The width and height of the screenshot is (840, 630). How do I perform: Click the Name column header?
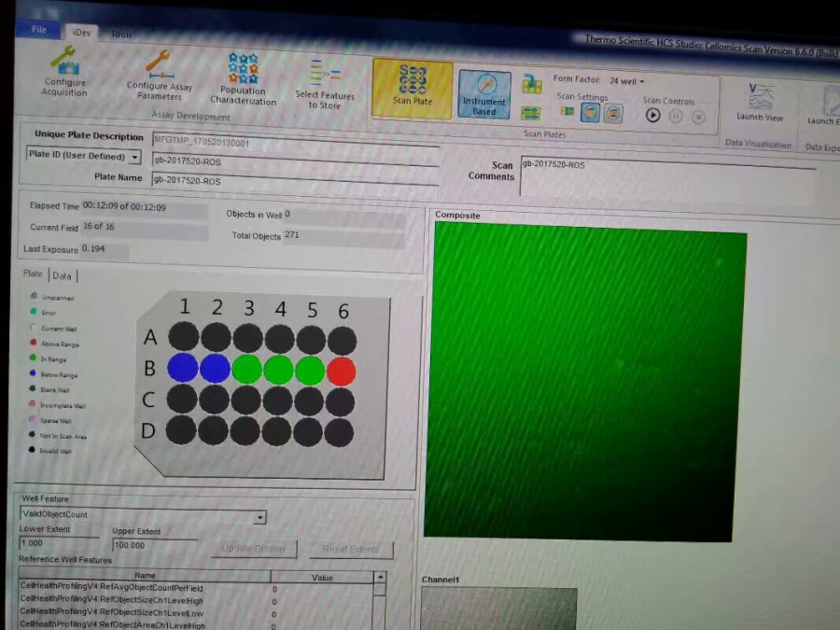point(145,575)
